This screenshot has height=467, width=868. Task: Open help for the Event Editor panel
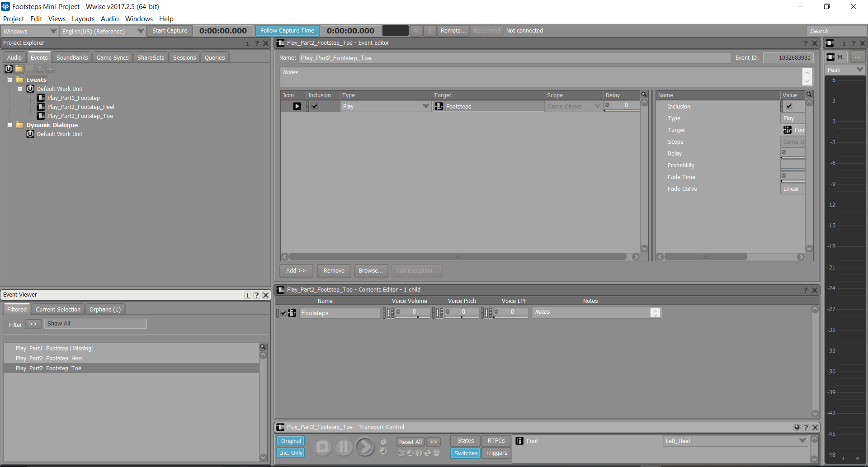click(x=805, y=43)
